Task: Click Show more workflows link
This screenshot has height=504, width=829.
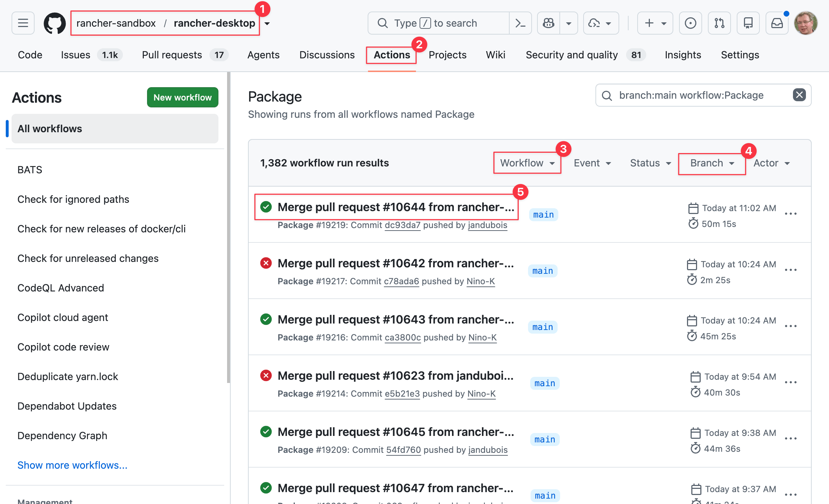Action: pyautogui.click(x=72, y=465)
